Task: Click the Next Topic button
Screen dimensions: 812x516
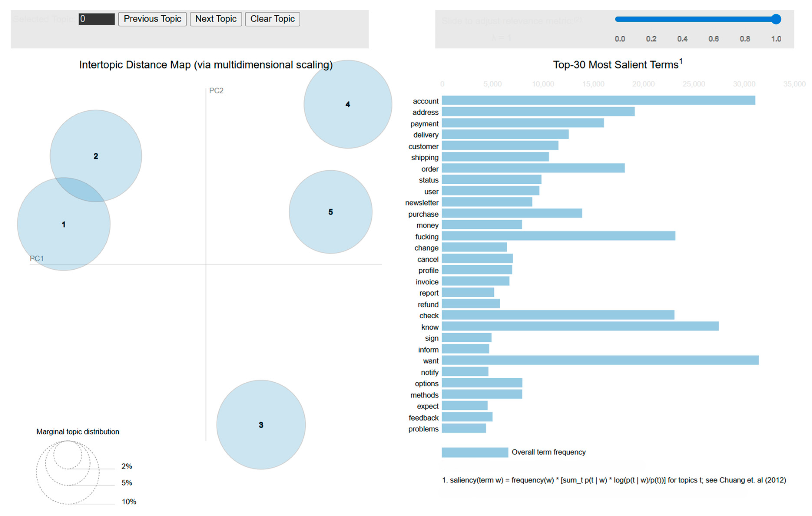Action: click(216, 19)
